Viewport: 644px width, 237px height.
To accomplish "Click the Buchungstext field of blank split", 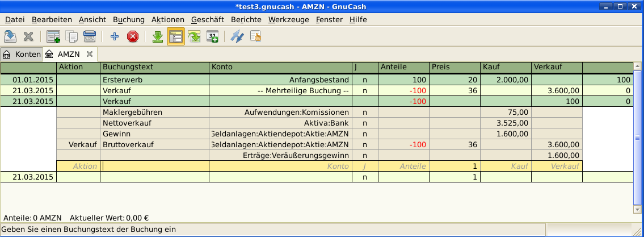I will pyautogui.click(x=154, y=167).
